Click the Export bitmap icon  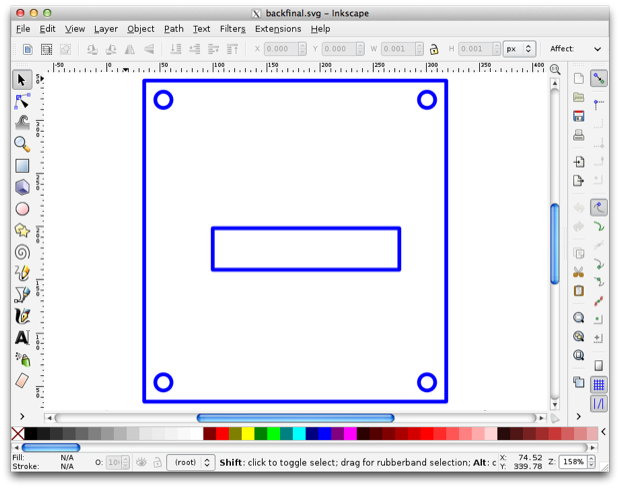click(578, 181)
